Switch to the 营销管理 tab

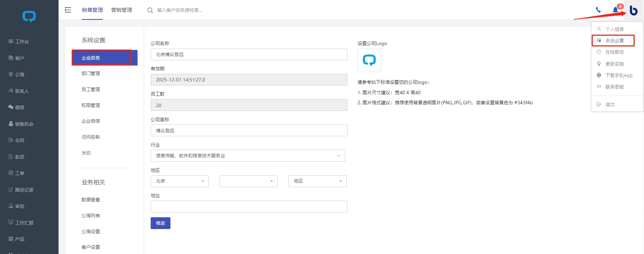point(122,10)
